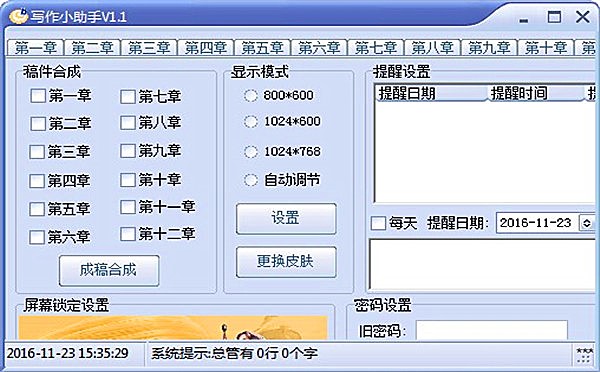The height and width of the screenshot is (372, 600).
Task: Click the 成稿合成 button
Action: (109, 270)
